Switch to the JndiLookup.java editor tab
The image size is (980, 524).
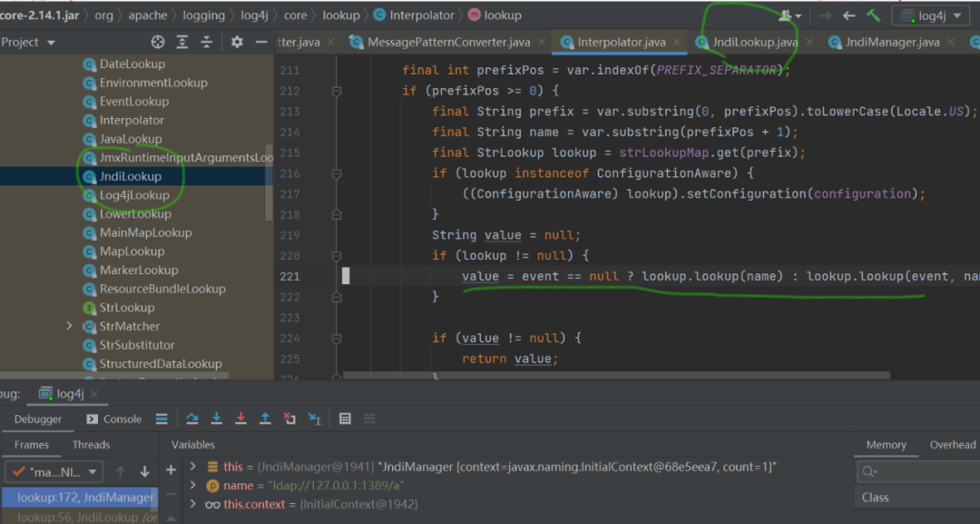(754, 42)
